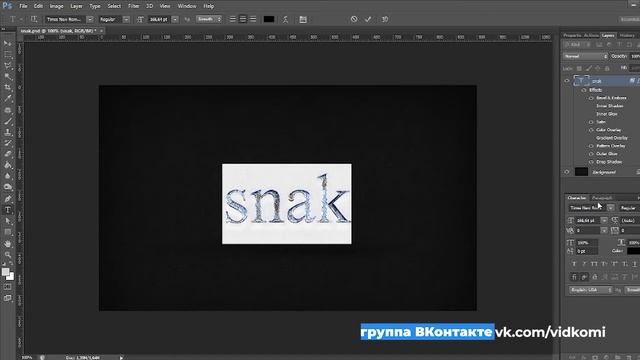Cancel current text edits in options bar

coord(354,19)
